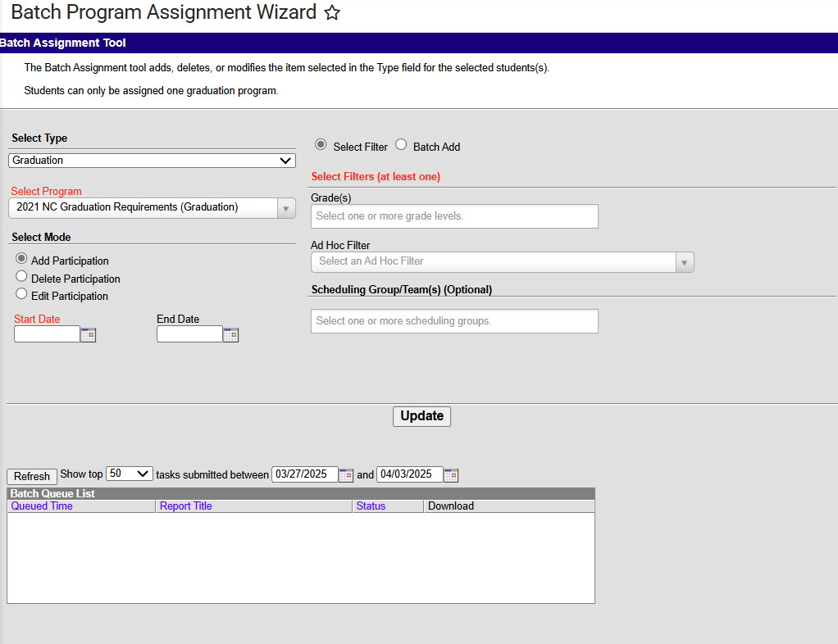The image size is (838, 644).
Task: Open the Grade(s) multi-select field
Action: [x=454, y=216]
